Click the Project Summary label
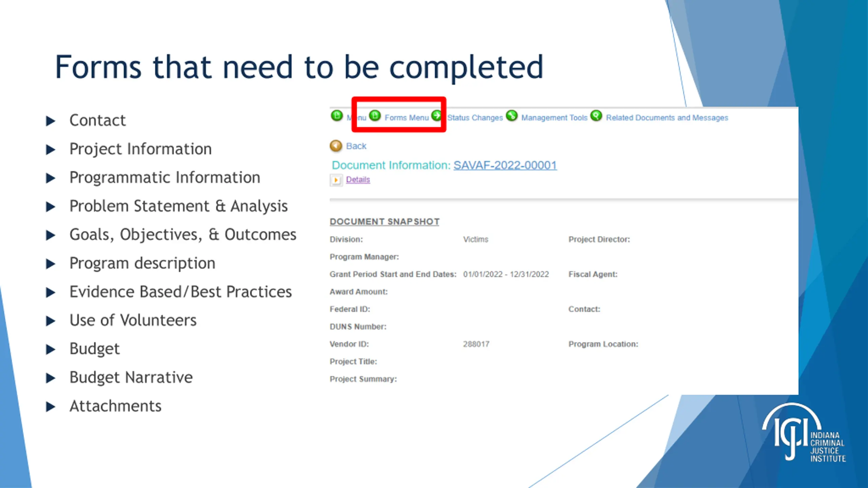This screenshot has height=488, width=868. click(x=363, y=379)
